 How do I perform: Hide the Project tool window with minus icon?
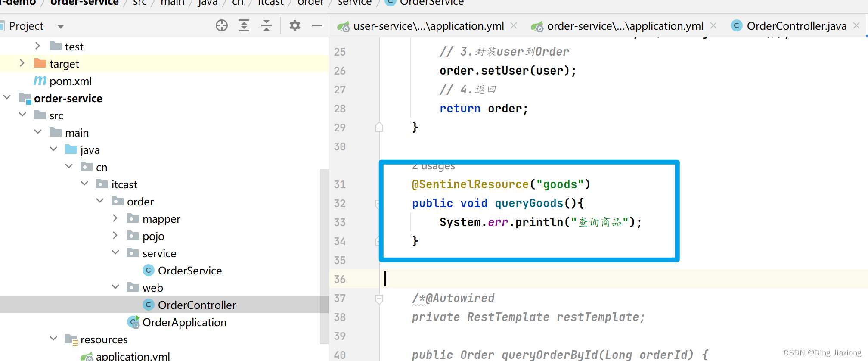point(317,26)
